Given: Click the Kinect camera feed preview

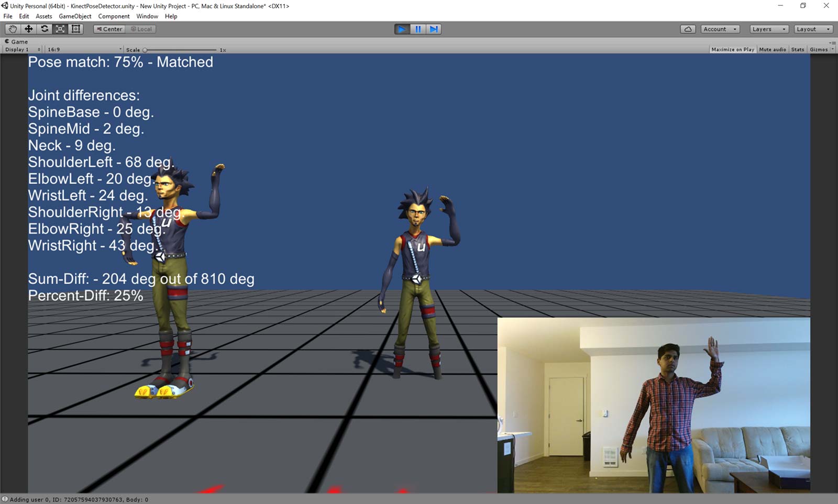Looking at the screenshot, I should point(654,405).
